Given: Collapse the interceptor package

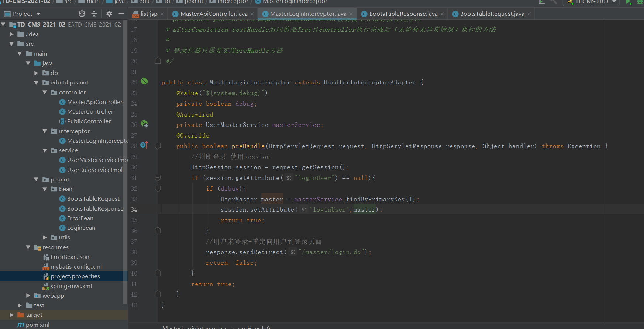Looking at the screenshot, I should [x=45, y=131].
